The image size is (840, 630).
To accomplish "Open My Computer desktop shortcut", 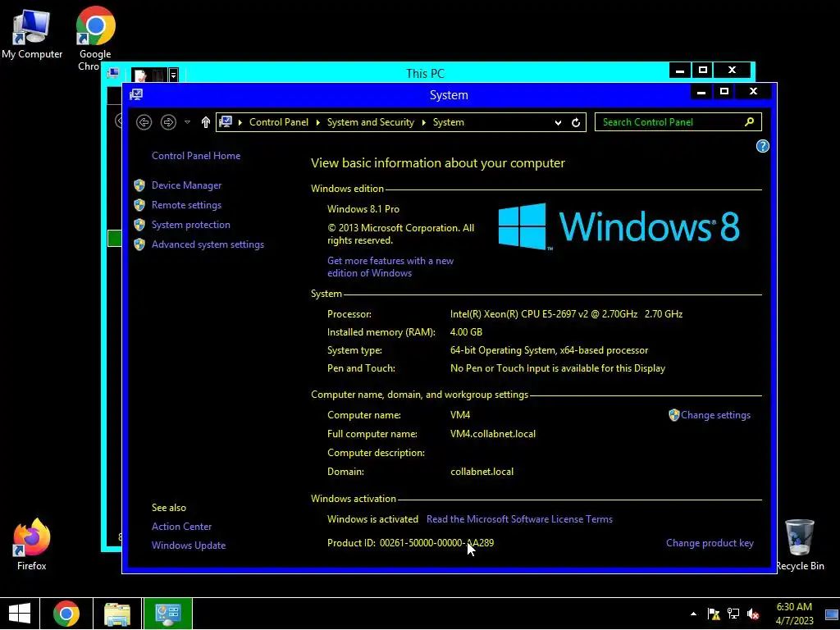I will click(x=32, y=33).
